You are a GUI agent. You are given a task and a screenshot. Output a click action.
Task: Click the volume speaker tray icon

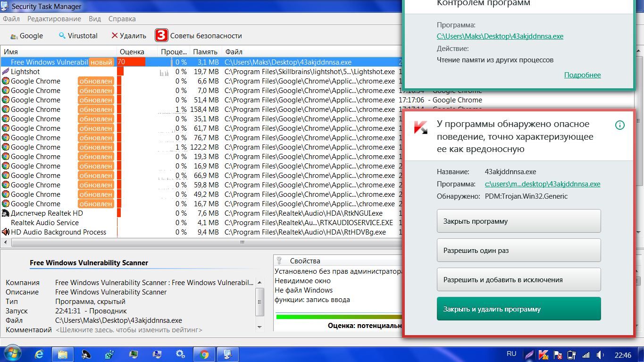point(600,354)
